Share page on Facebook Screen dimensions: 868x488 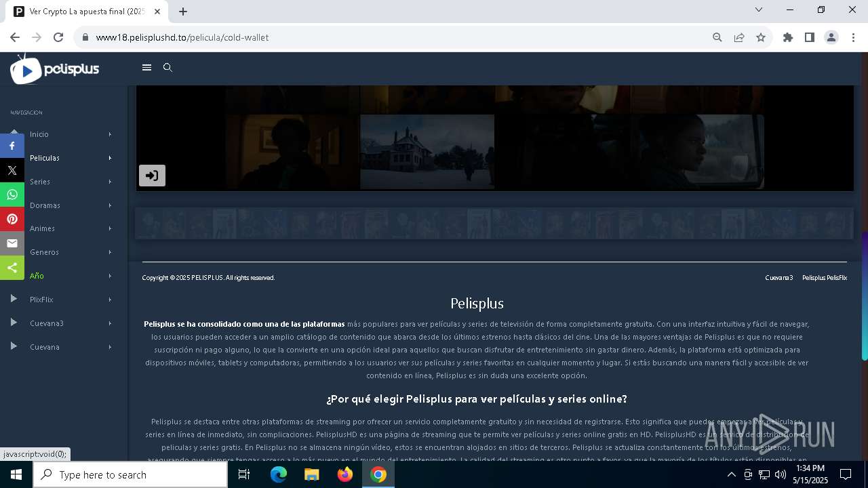pos(12,146)
